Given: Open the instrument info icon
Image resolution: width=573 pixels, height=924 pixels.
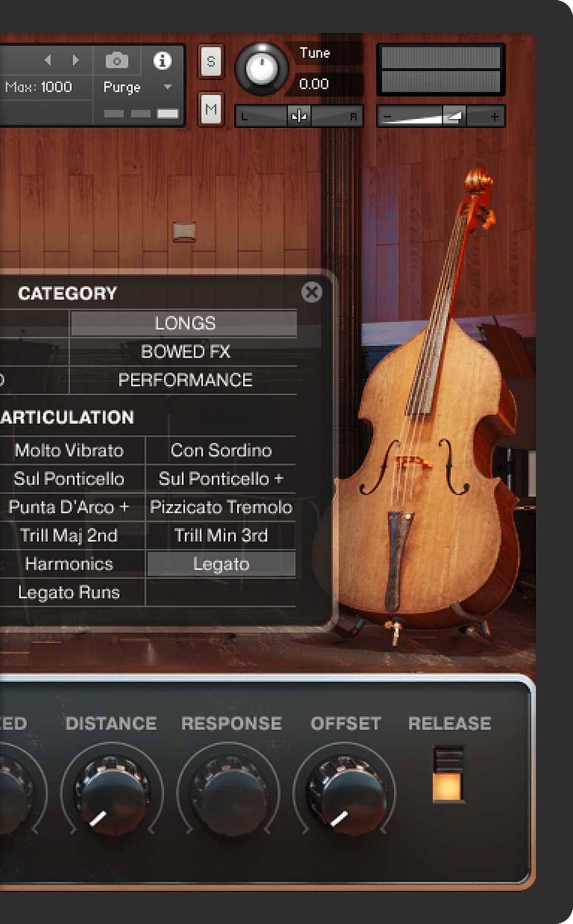Looking at the screenshot, I should click(162, 61).
